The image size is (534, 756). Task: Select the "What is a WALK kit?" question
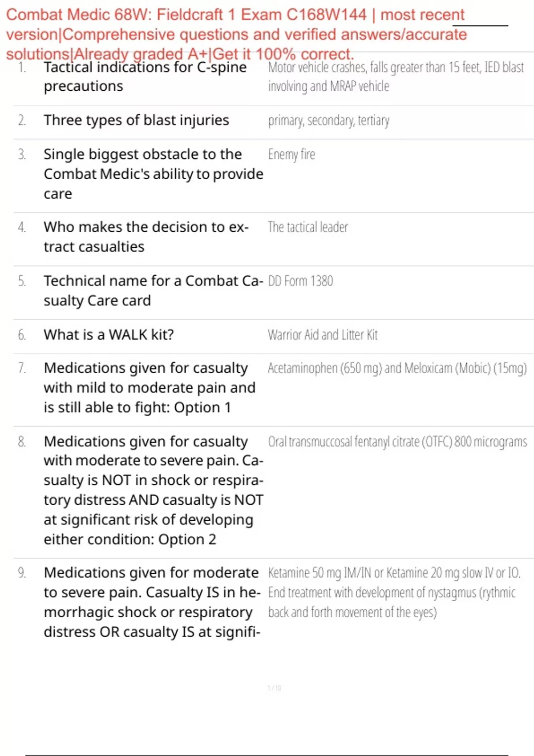click(109, 334)
